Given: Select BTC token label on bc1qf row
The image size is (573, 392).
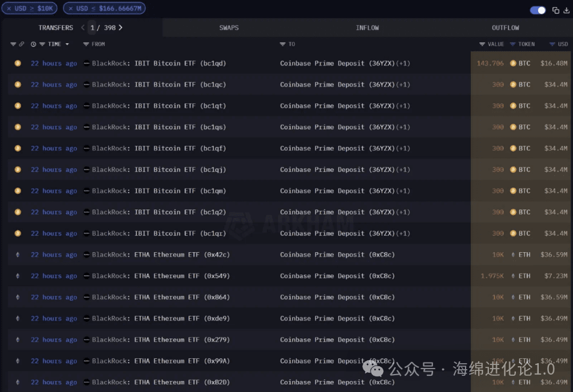Looking at the screenshot, I should point(524,148).
